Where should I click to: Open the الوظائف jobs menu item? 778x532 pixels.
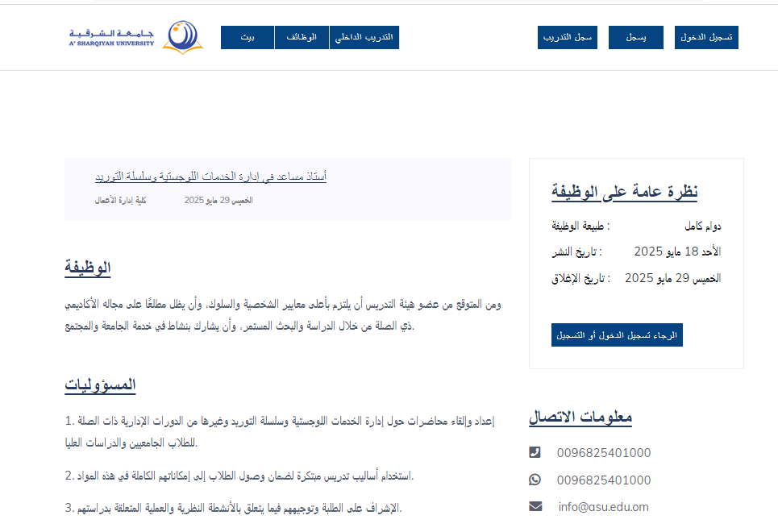pos(302,37)
